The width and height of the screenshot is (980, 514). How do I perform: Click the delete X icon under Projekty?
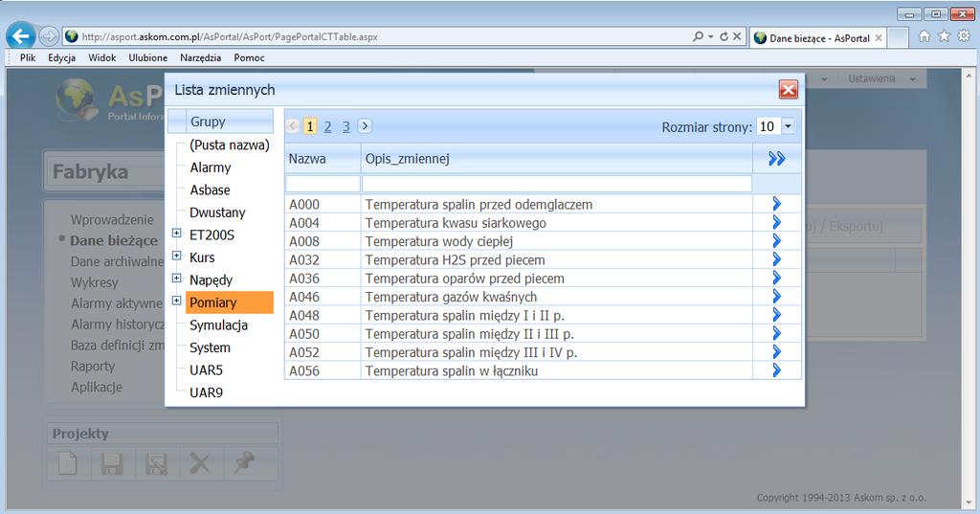pyautogui.click(x=200, y=464)
